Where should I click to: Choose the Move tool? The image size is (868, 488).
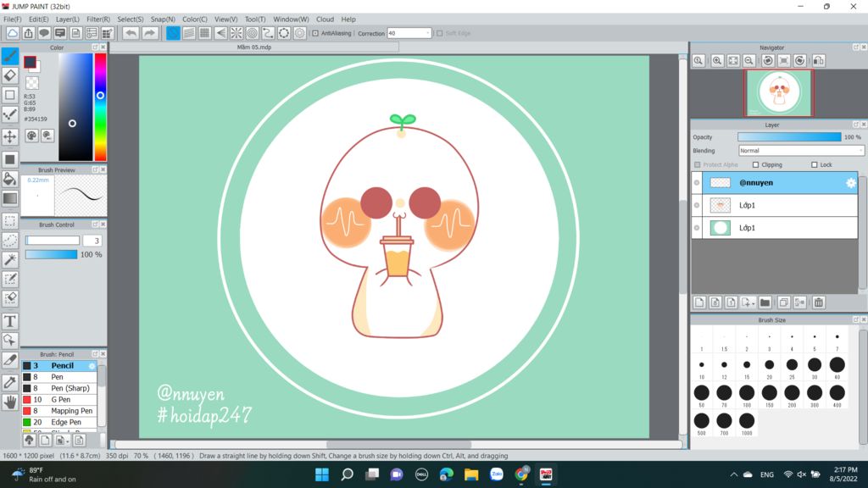10,136
